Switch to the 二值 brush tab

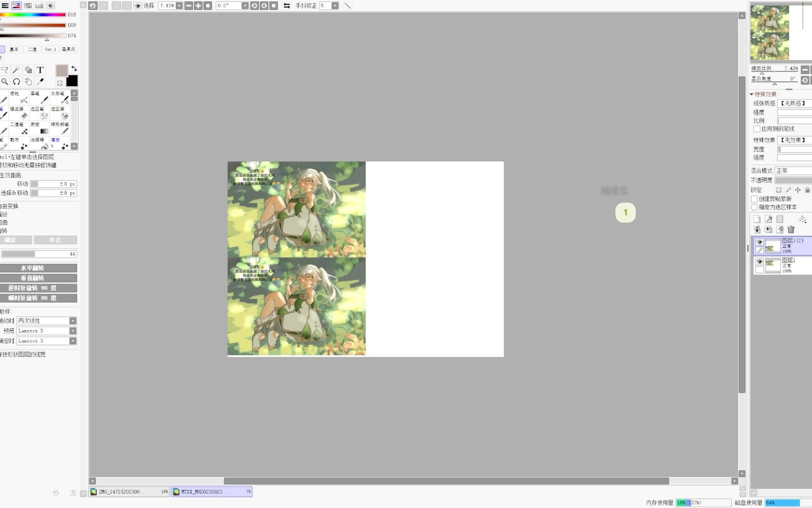tap(32, 49)
